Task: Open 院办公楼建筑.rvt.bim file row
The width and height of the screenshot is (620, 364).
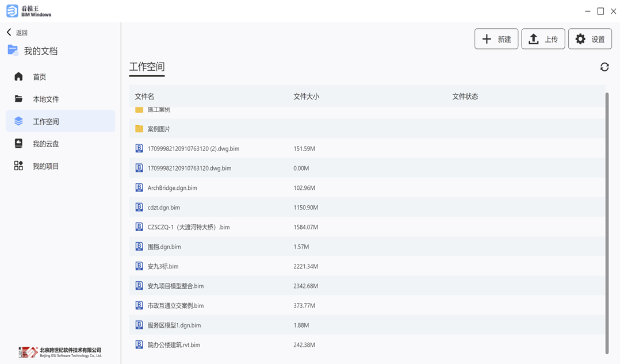Action: coord(174,345)
